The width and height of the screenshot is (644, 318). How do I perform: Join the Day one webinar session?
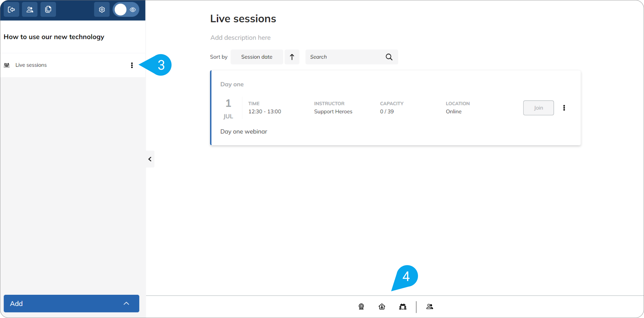tap(538, 108)
